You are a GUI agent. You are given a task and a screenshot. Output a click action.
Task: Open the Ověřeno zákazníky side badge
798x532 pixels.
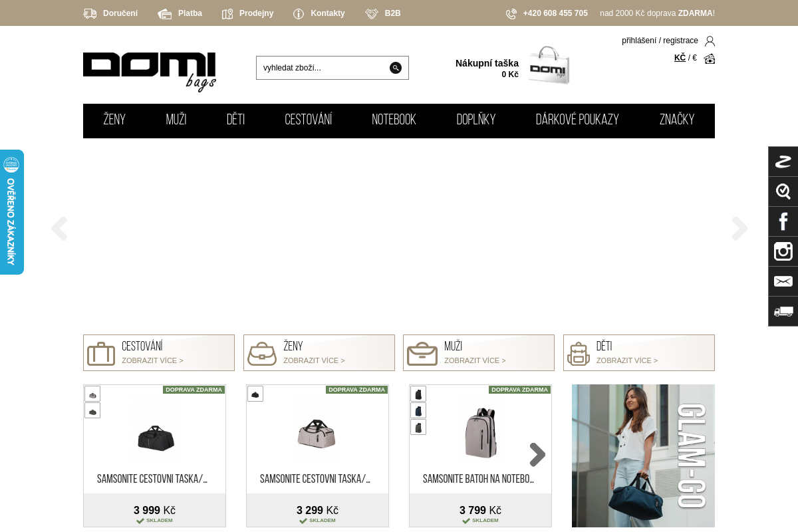(11, 212)
